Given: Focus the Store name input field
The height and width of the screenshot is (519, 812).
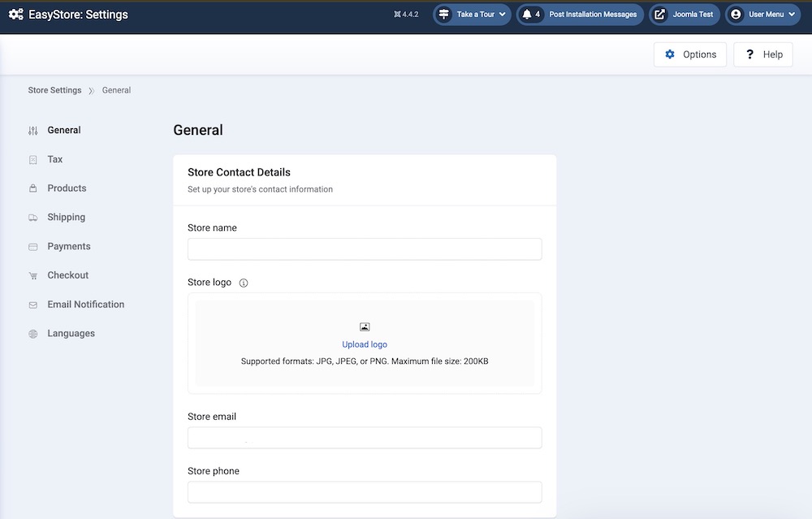Looking at the screenshot, I should 365,249.
